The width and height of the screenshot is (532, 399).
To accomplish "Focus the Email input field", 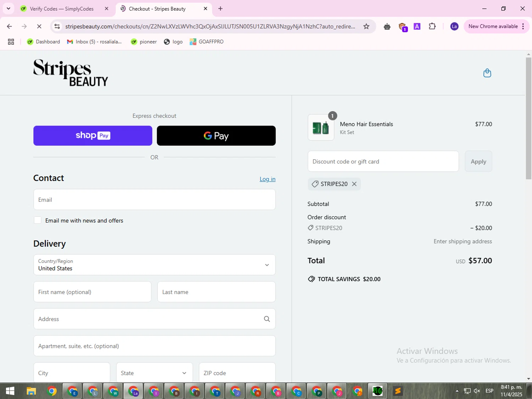I will point(154,199).
